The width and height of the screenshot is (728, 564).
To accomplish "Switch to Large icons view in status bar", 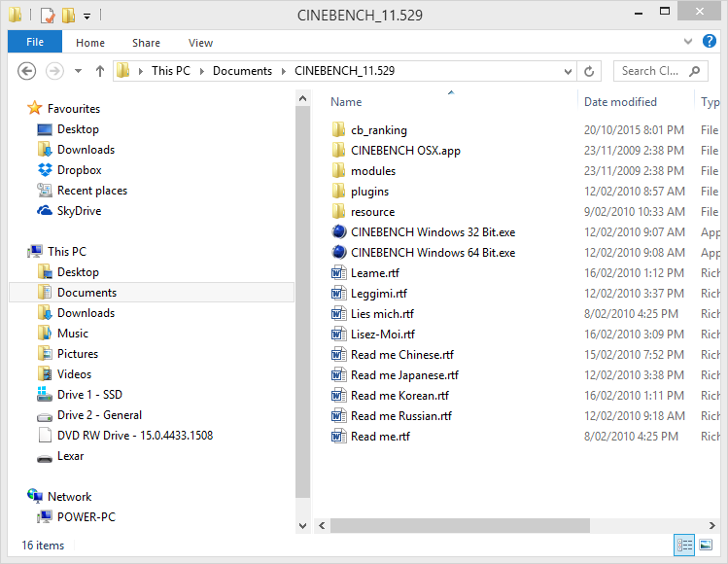I will (x=706, y=545).
